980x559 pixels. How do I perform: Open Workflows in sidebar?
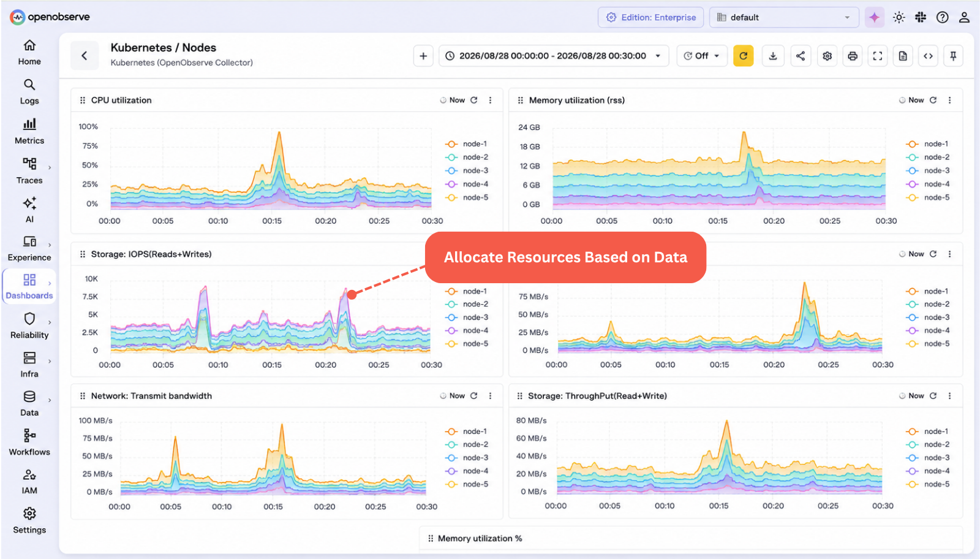click(29, 443)
